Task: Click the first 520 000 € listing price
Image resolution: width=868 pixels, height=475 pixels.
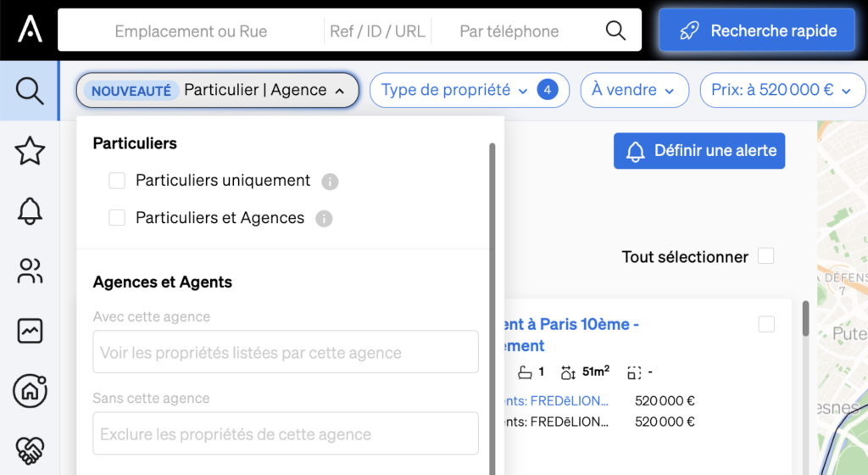Action: point(665,401)
